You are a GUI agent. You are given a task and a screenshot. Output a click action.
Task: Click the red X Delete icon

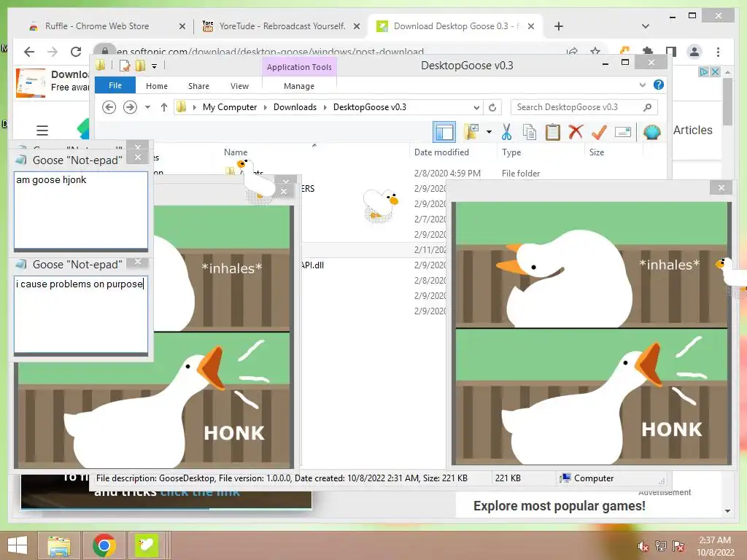click(x=576, y=132)
